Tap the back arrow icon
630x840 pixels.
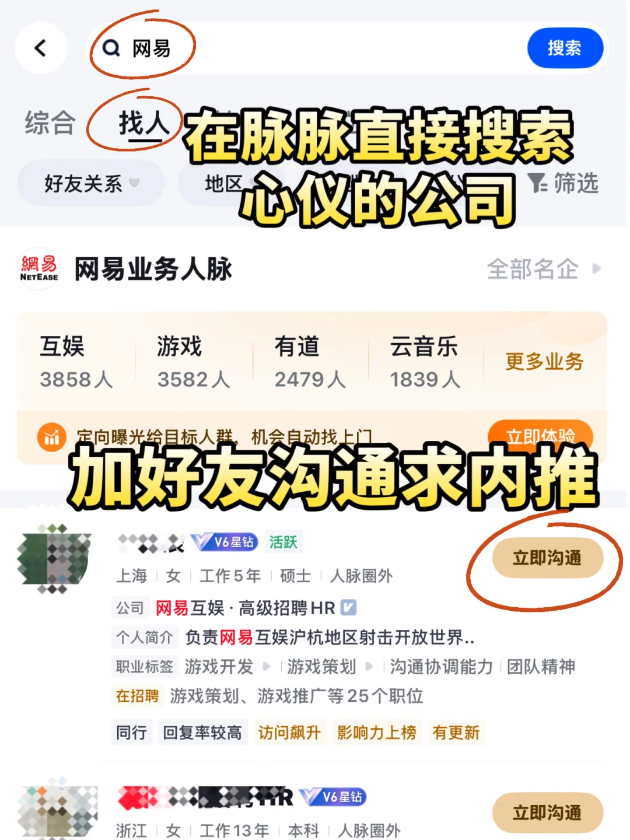click(x=40, y=48)
